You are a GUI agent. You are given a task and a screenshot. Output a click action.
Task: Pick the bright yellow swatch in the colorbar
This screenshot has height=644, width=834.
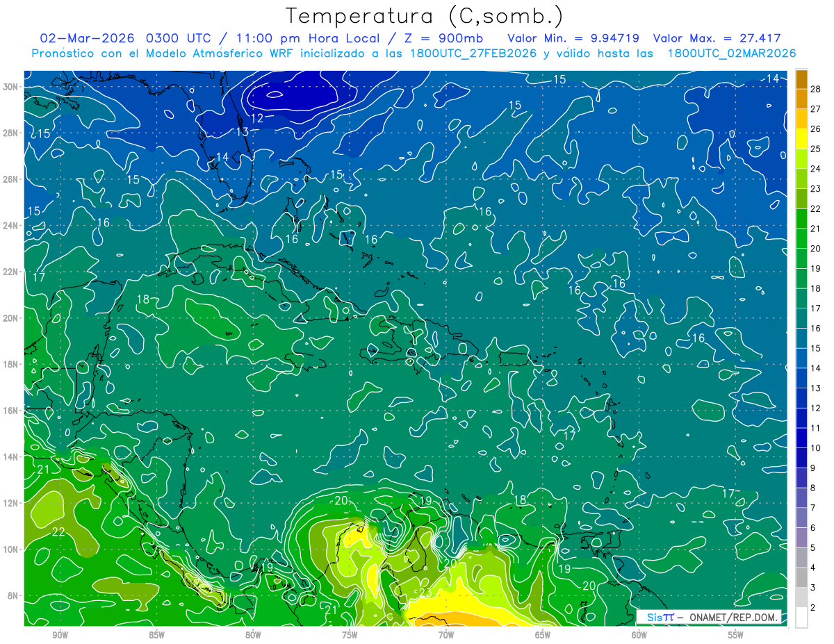pyautogui.click(x=801, y=139)
